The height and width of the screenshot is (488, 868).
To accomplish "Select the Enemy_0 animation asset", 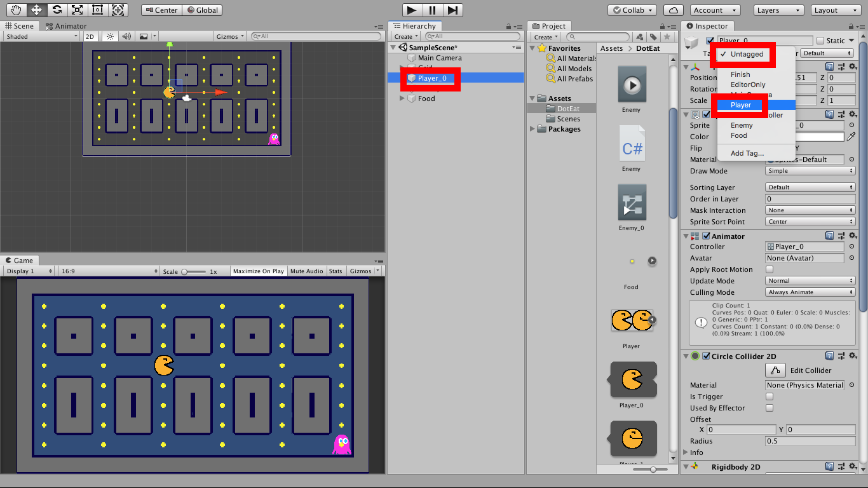I will tap(632, 203).
